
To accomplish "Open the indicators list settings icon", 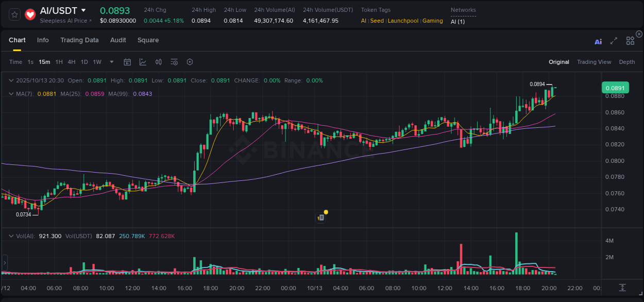I will (174, 62).
